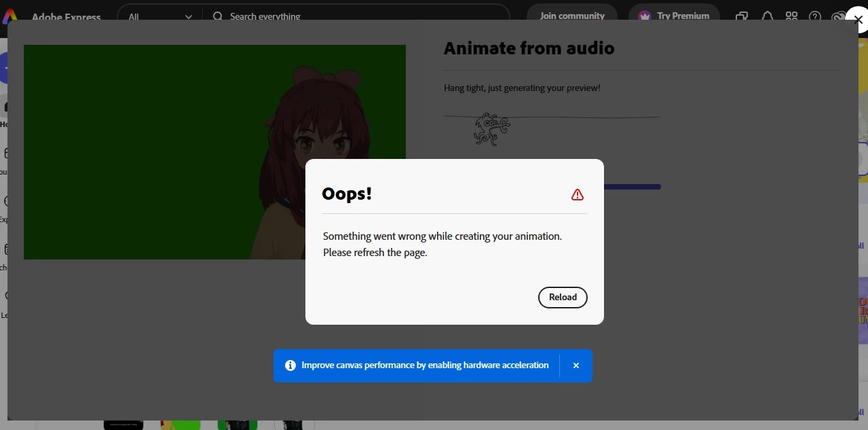Click the loading progress bar
The image size is (868, 430).
click(632, 187)
